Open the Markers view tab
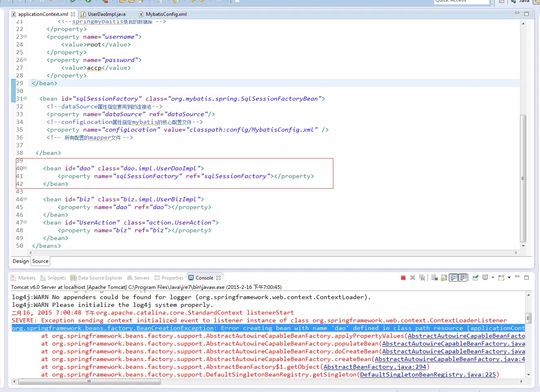540x392 pixels. [x=23, y=278]
